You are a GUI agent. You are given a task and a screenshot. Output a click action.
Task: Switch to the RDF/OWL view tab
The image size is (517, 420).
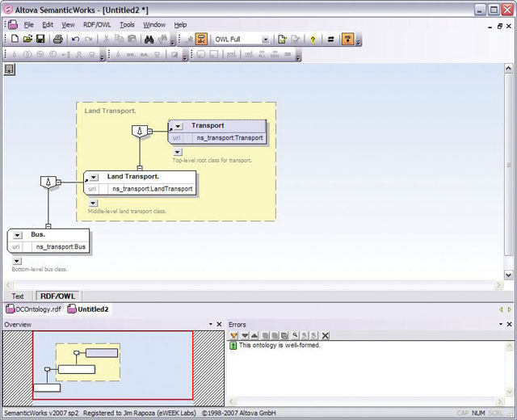click(x=57, y=296)
